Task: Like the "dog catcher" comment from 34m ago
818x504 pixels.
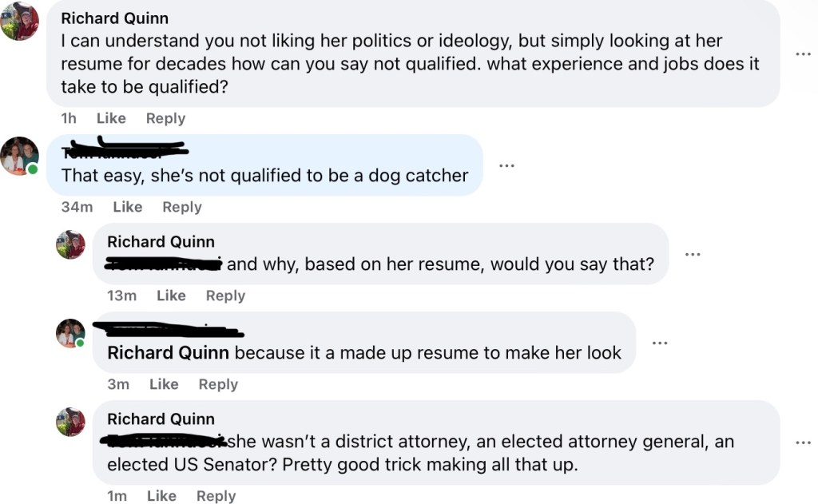Action: [x=127, y=207]
